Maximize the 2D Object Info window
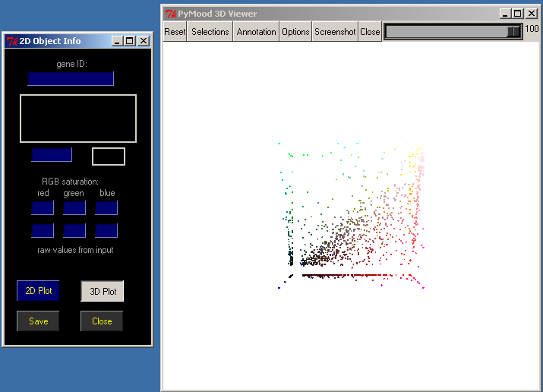The height and width of the screenshot is (392, 543). click(130, 41)
